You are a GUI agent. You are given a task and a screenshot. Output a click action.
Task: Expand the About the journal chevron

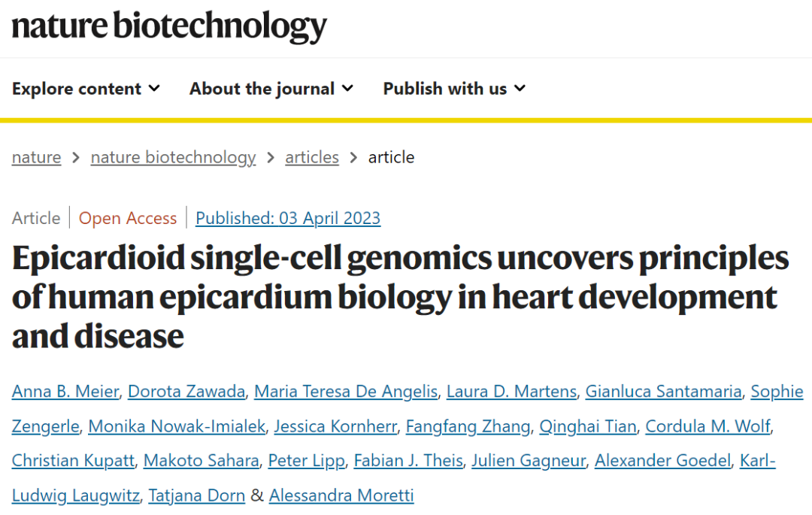coord(348,89)
